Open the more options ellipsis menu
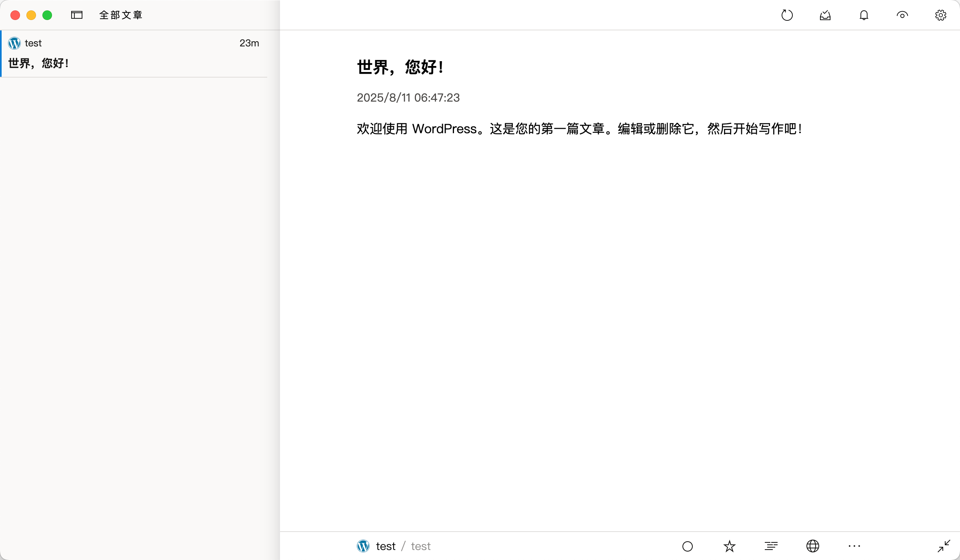Viewport: 960px width, 560px height. tap(854, 546)
